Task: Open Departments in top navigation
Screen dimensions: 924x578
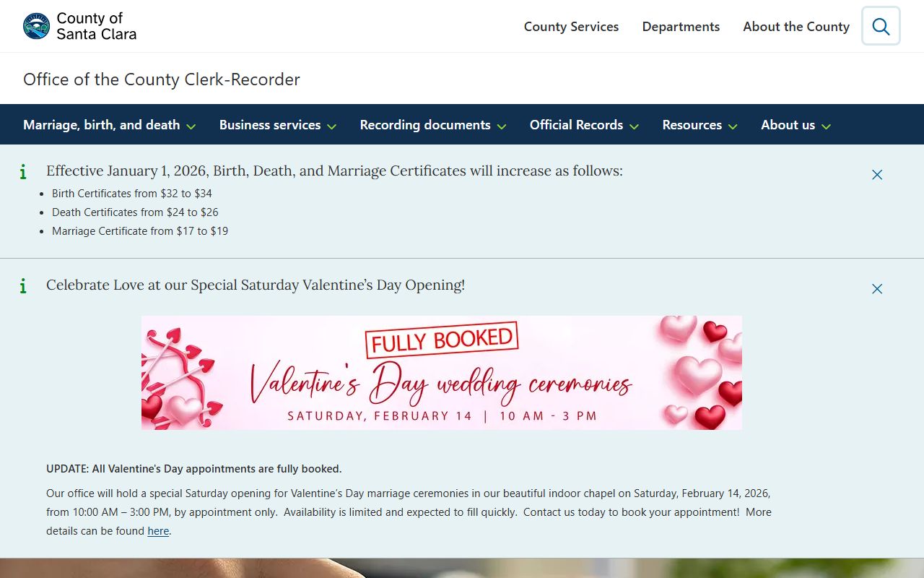Action: 681,27
